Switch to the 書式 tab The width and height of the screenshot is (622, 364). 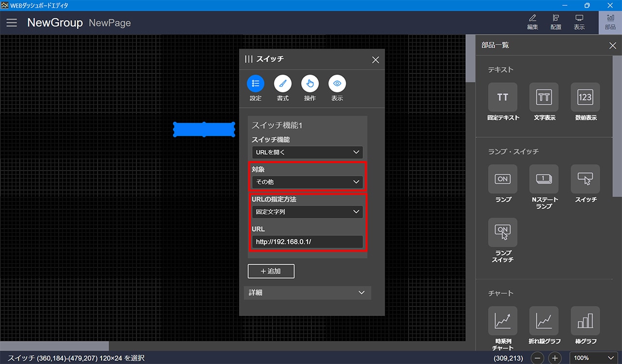tap(282, 84)
